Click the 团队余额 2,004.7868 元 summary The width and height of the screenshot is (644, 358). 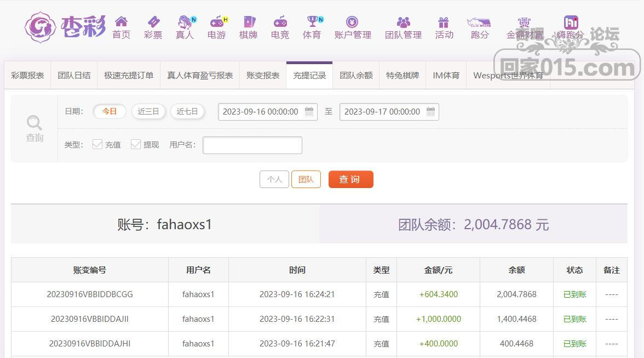click(473, 224)
